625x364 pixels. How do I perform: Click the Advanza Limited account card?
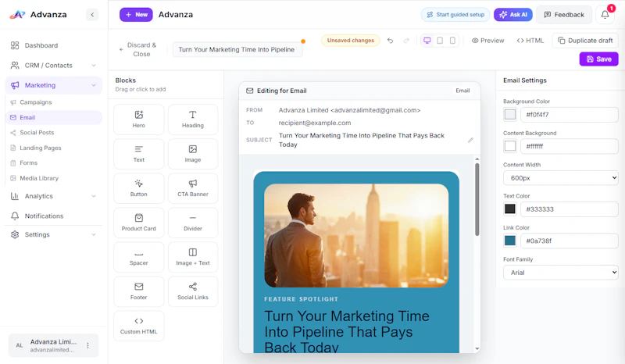(x=53, y=345)
